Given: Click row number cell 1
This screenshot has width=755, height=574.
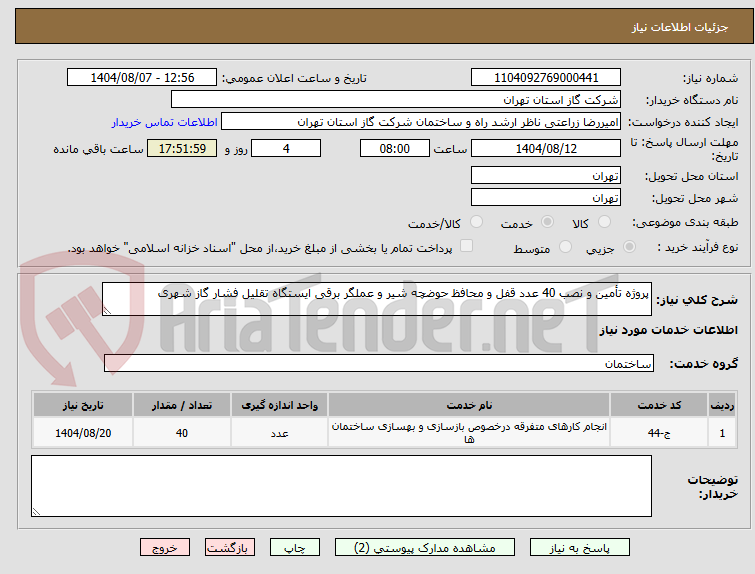Looking at the screenshot, I should (722, 433).
